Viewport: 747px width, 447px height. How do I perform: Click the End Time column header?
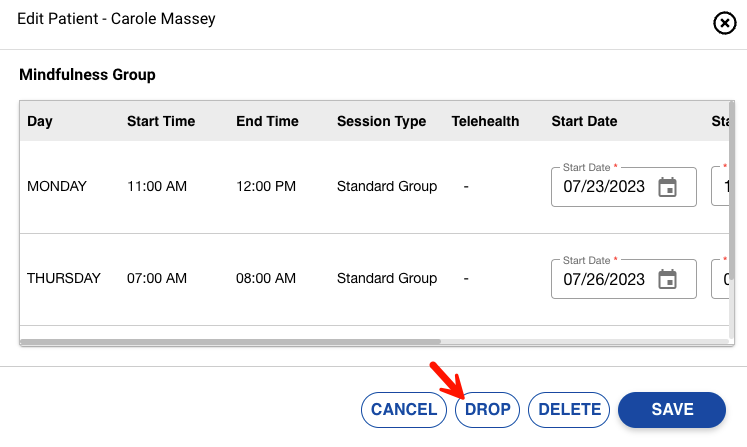tap(267, 121)
